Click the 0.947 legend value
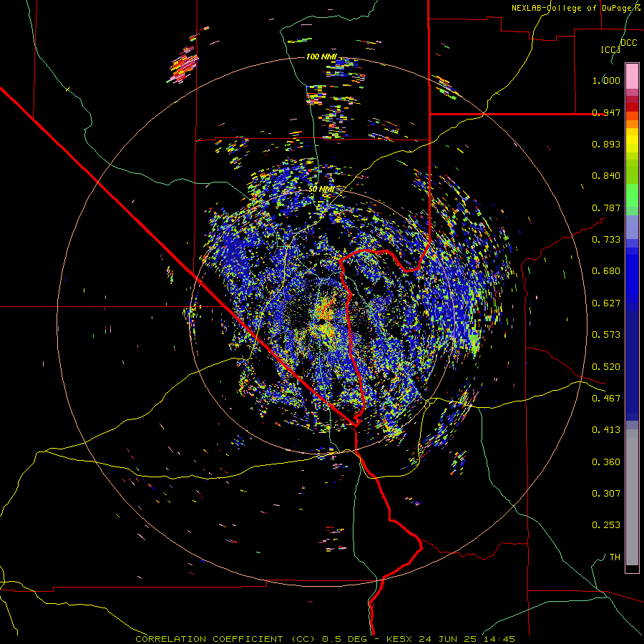This screenshot has height=644, width=644. [x=606, y=112]
